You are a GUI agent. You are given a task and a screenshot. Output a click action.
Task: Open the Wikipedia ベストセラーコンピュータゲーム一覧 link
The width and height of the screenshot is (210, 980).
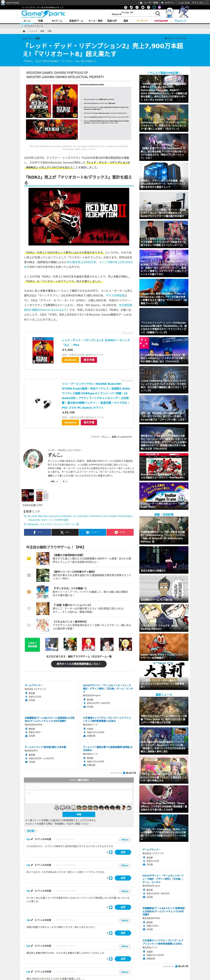pos(53,524)
